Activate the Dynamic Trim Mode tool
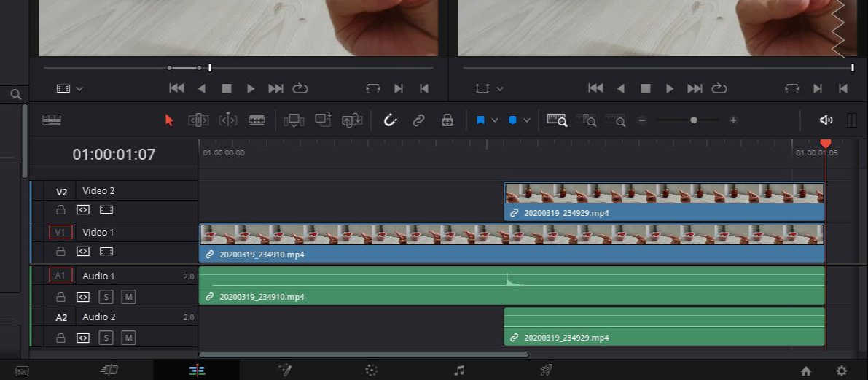This screenshot has height=380, width=868. [x=228, y=120]
